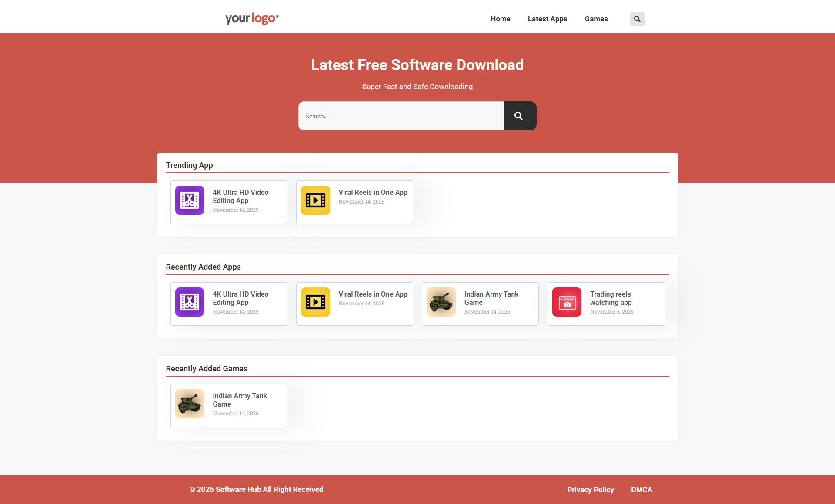Click the 4K Ultra HD Video Editing App icon

click(x=189, y=200)
